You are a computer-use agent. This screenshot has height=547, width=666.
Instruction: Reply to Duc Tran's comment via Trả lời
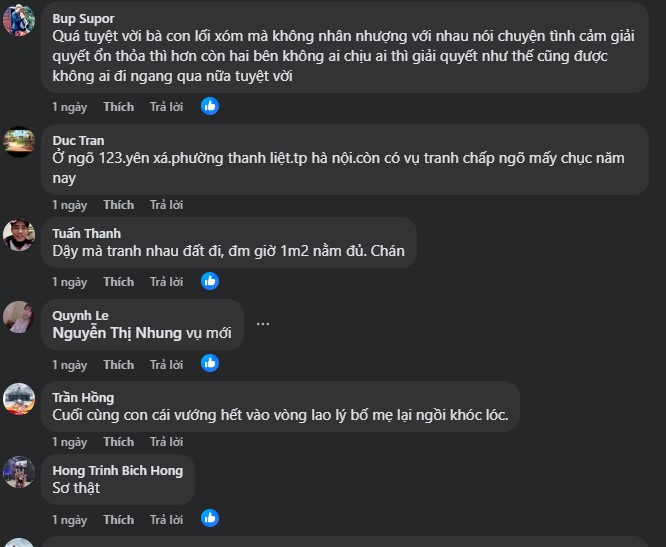pyautogui.click(x=166, y=205)
